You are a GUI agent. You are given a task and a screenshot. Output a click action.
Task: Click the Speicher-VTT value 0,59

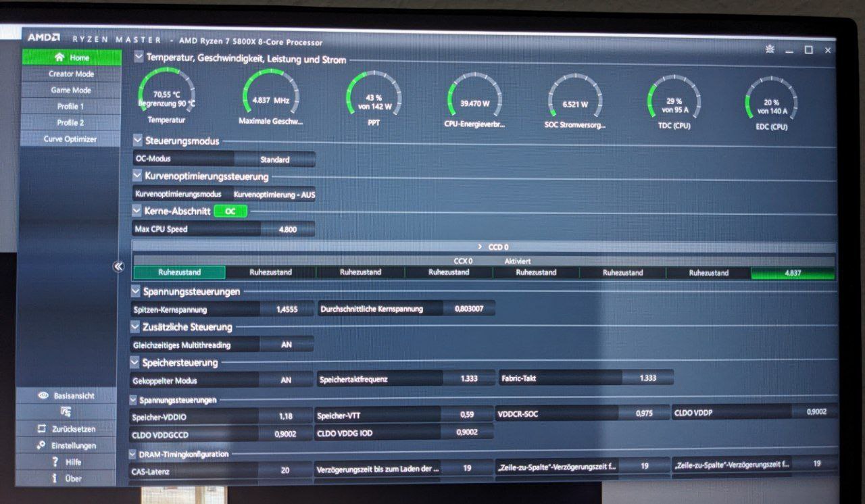[x=467, y=414]
